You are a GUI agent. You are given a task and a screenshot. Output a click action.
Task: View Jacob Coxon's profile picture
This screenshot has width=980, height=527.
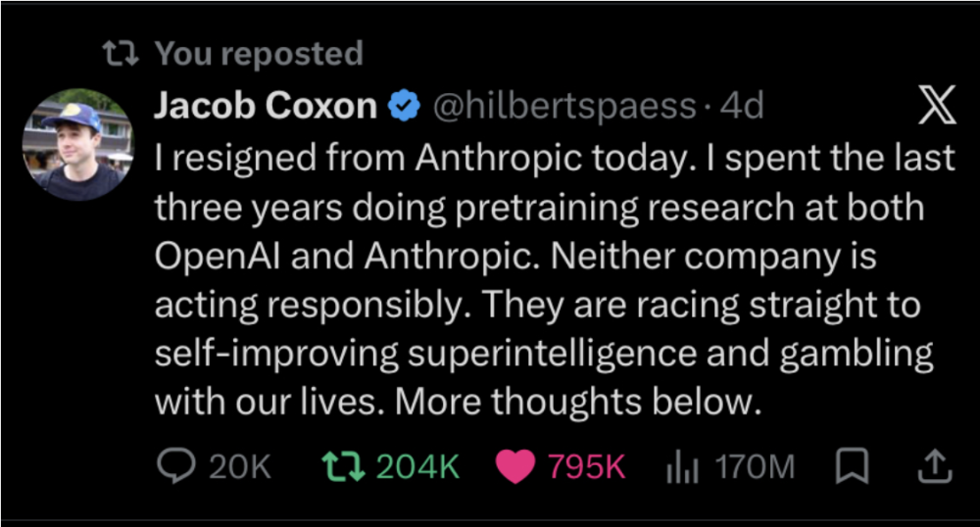click(78, 144)
